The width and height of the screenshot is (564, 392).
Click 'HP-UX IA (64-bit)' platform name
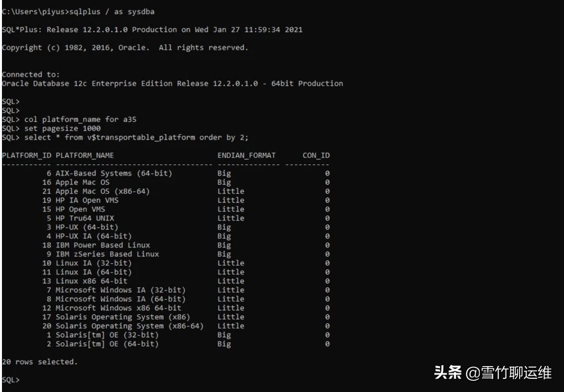[94, 236]
